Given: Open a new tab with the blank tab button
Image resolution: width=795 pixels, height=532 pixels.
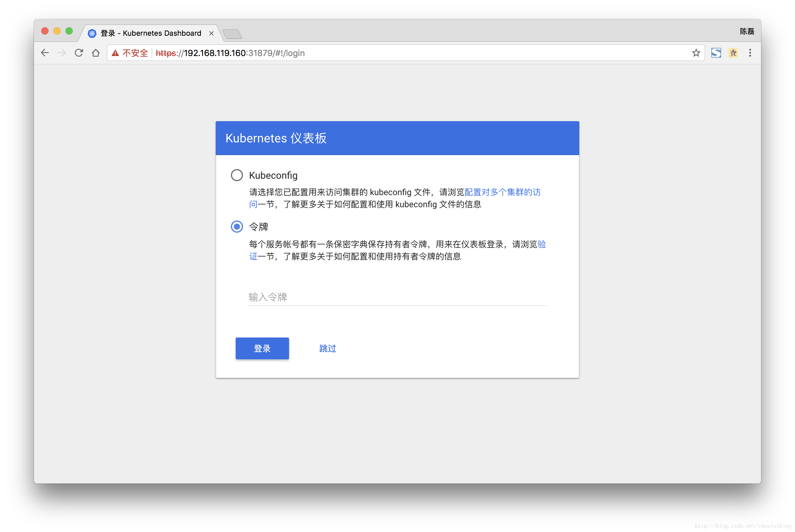Looking at the screenshot, I should pyautogui.click(x=232, y=34).
